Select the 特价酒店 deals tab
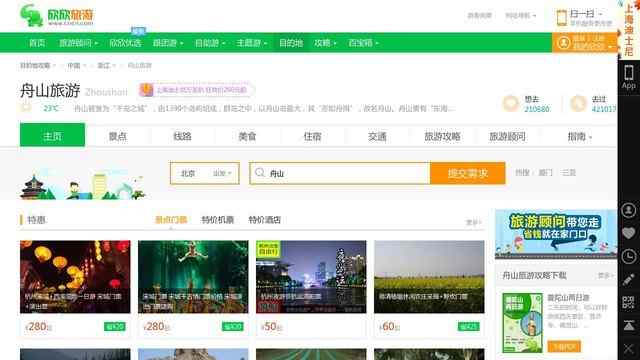Screen dimensions: 640x360 [x=264, y=220]
